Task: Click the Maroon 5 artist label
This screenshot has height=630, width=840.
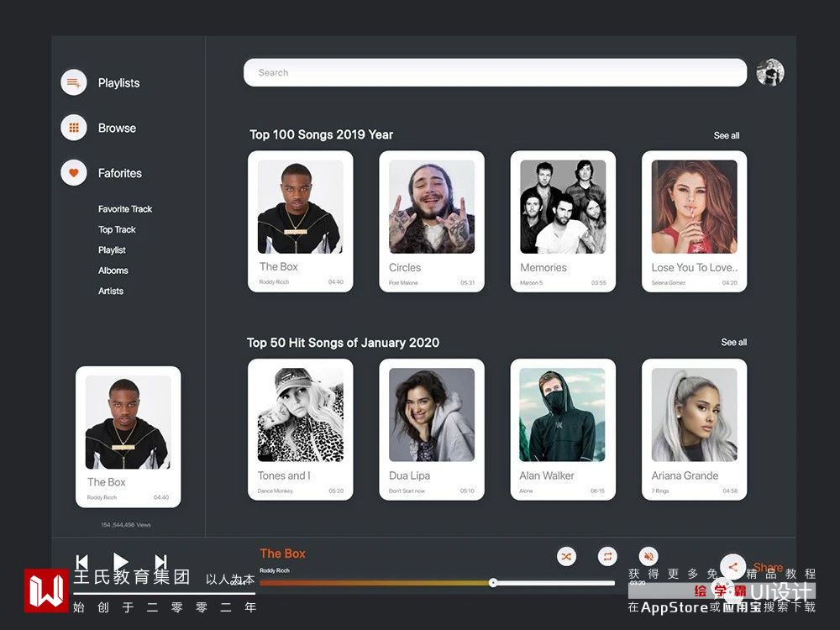Action: point(532,283)
